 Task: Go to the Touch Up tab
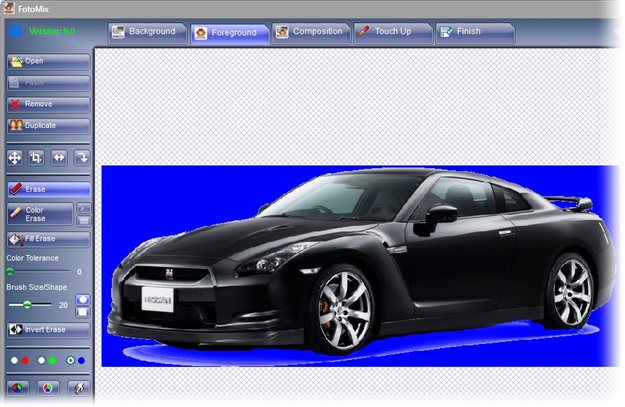pos(393,32)
